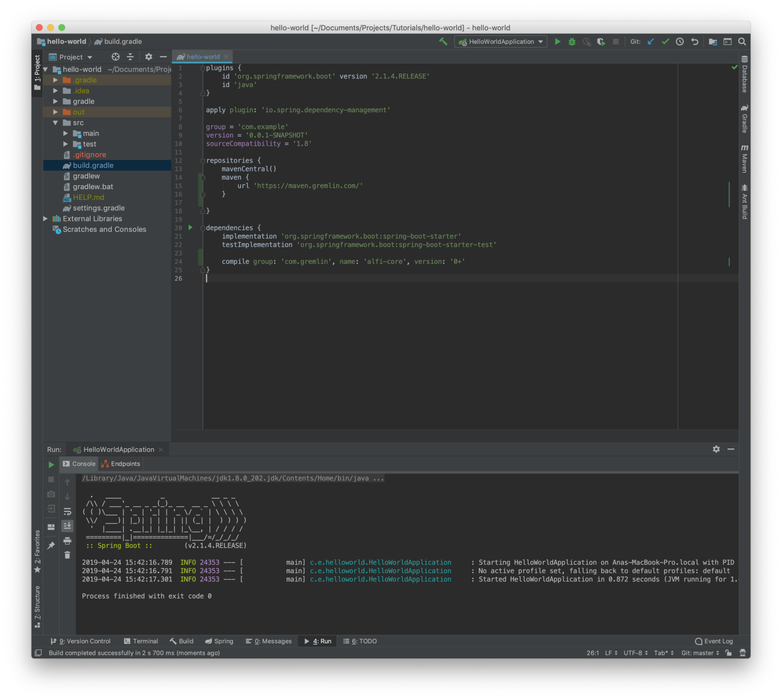This screenshot has height=700, width=782.
Task: Close the hello-world editor tab
Action: point(226,57)
